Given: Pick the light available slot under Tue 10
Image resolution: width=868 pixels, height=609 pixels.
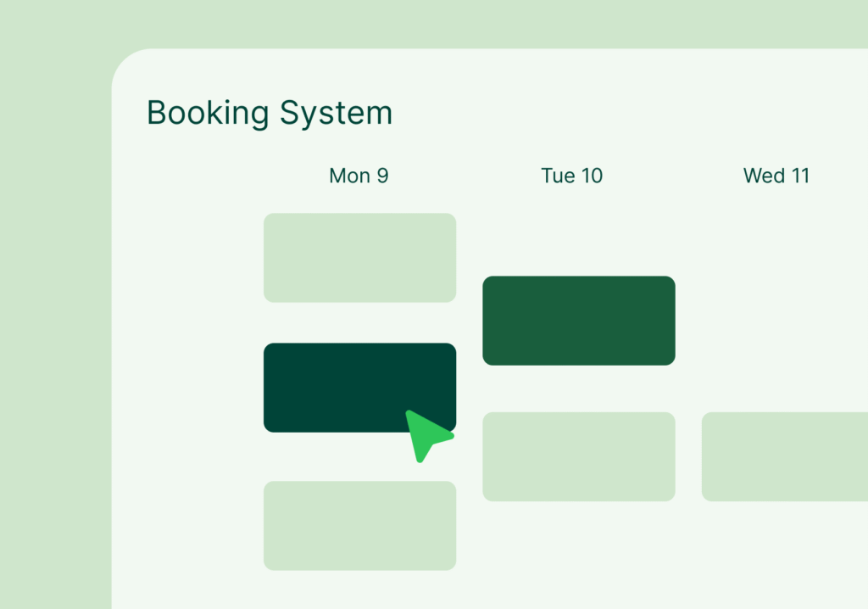Looking at the screenshot, I should [x=578, y=456].
